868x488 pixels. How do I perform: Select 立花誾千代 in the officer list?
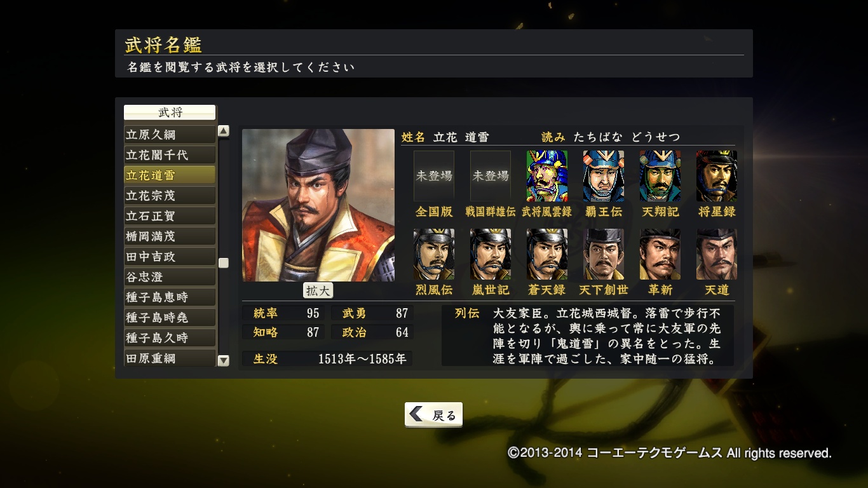[170, 155]
